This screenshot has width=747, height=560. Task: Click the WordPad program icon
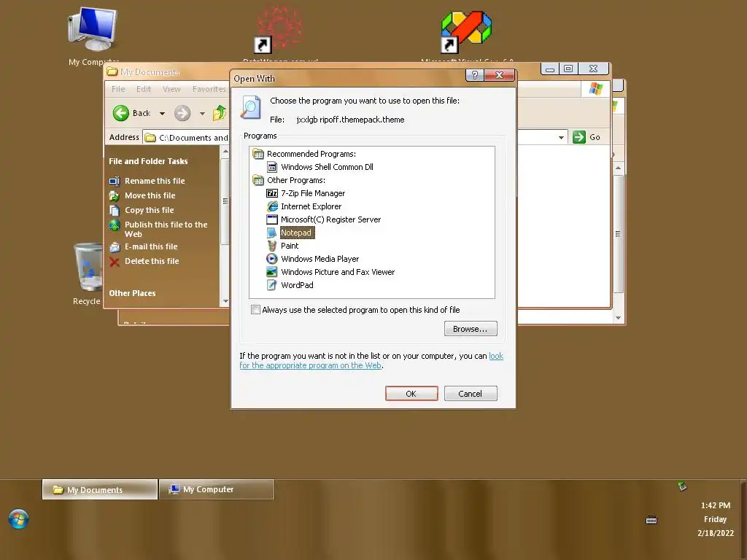coord(272,285)
